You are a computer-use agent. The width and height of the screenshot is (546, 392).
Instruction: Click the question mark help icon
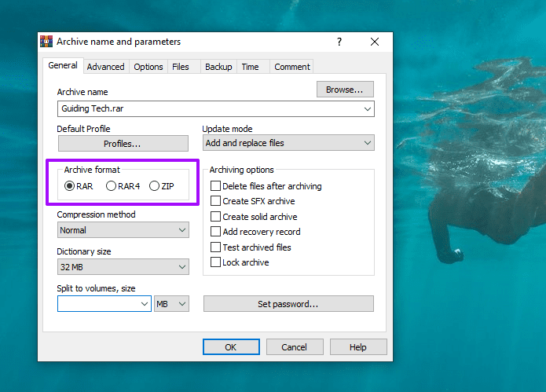pyautogui.click(x=339, y=42)
